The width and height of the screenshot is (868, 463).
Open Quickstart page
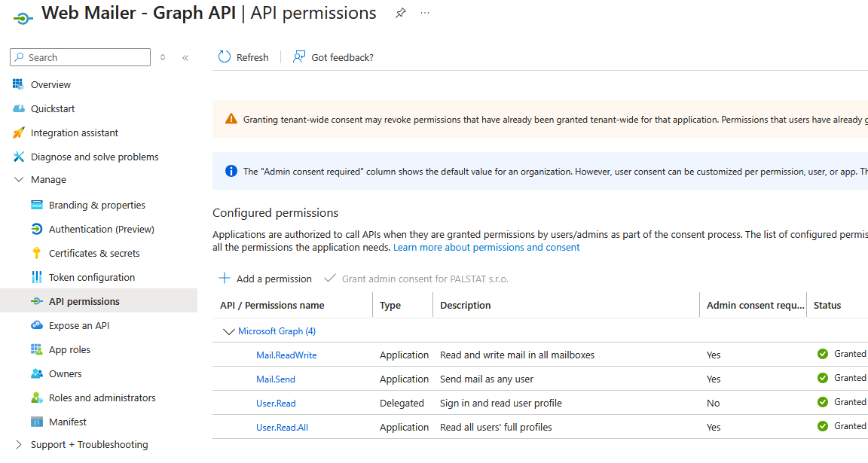tap(53, 109)
